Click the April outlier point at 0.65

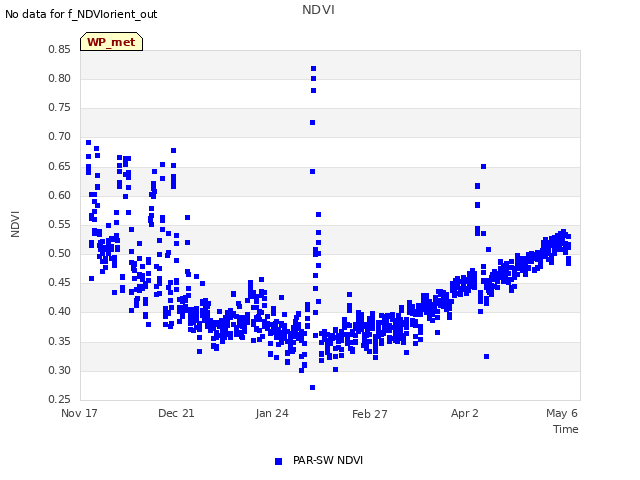pos(484,167)
